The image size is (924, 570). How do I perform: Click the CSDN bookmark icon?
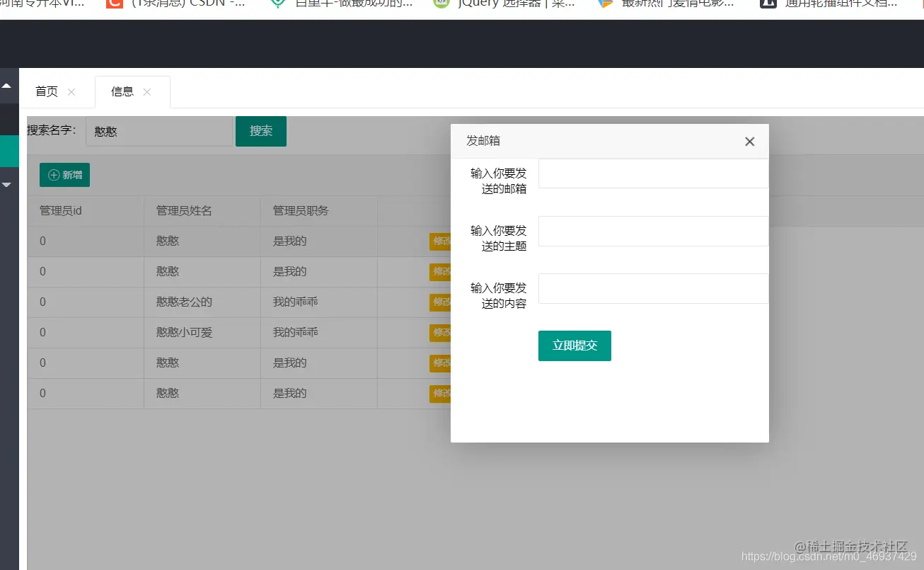click(x=114, y=5)
